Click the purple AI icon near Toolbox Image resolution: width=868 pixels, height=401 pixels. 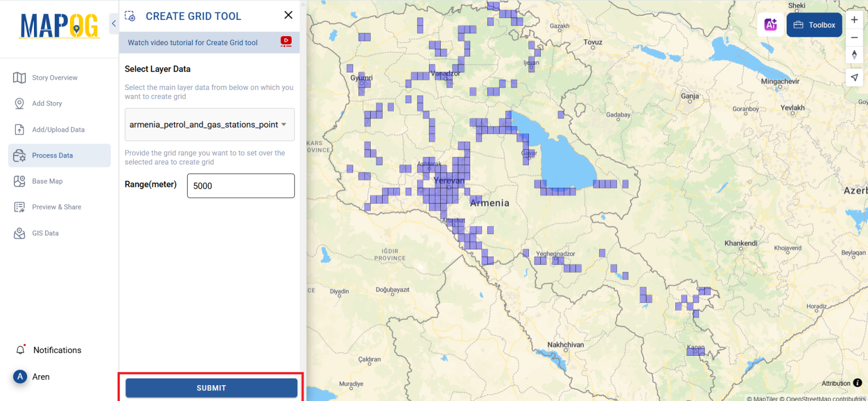[x=770, y=25]
